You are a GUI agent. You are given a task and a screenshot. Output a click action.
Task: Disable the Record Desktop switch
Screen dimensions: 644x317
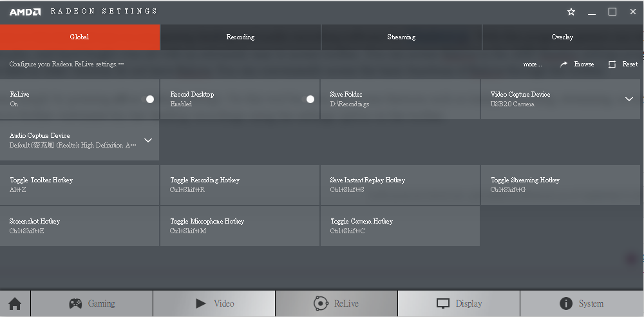(308, 99)
